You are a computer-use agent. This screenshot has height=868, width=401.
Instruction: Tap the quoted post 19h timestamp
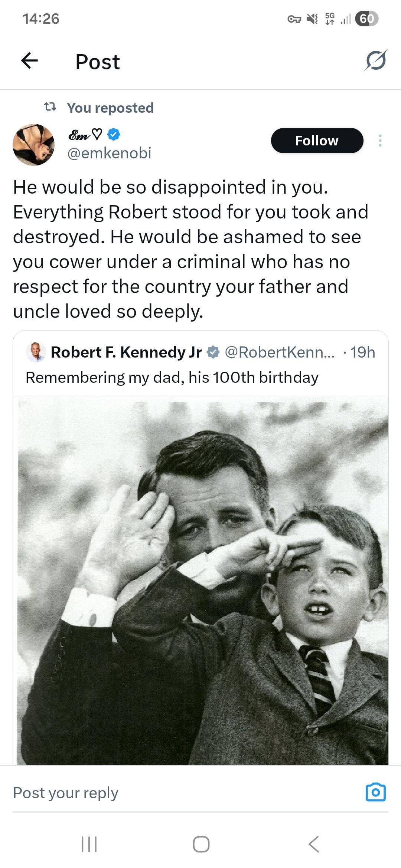click(x=362, y=352)
